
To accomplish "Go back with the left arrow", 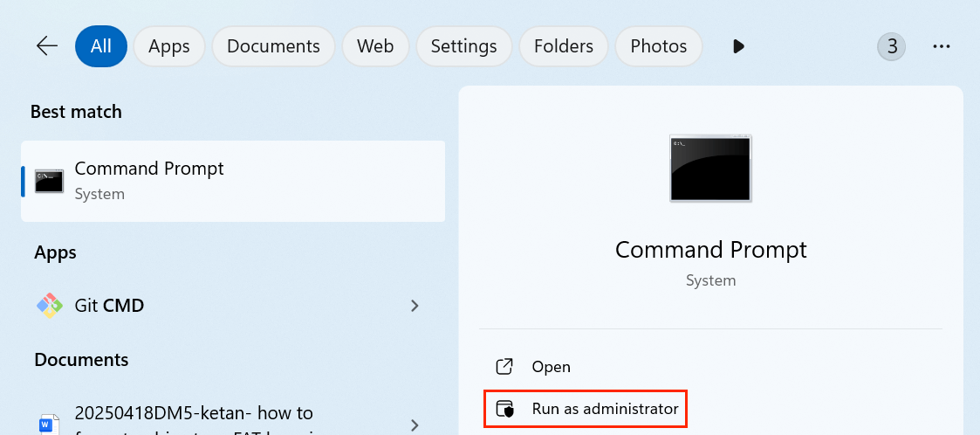I will [47, 45].
